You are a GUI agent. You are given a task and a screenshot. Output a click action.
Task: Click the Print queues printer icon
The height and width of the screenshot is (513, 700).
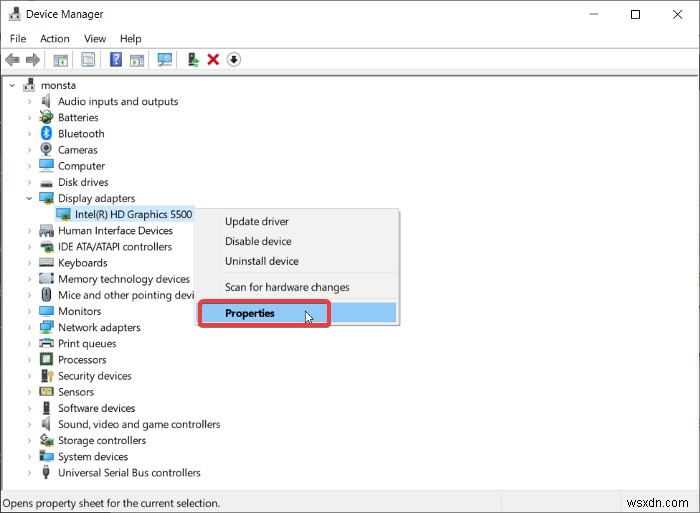pos(46,343)
